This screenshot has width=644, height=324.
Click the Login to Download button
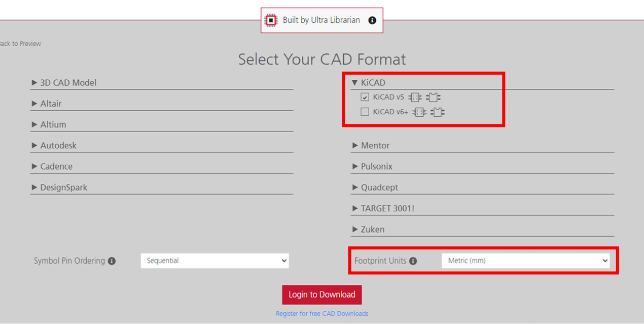click(x=322, y=295)
